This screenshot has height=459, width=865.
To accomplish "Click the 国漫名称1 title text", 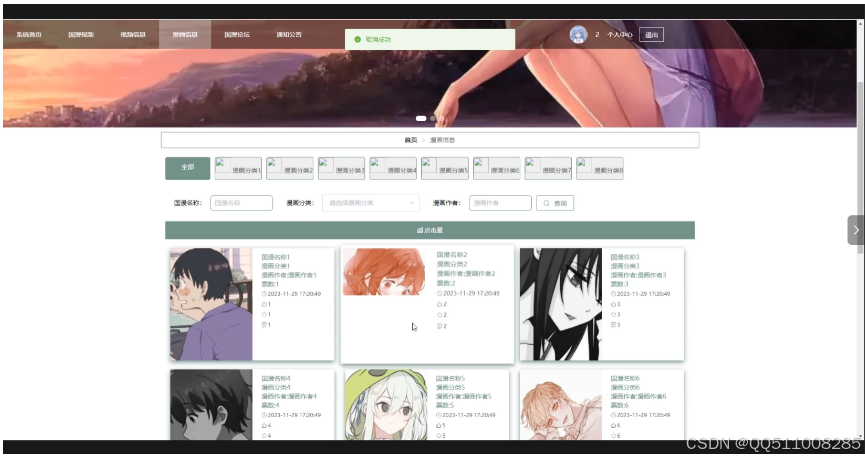I will [x=275, y=257].
